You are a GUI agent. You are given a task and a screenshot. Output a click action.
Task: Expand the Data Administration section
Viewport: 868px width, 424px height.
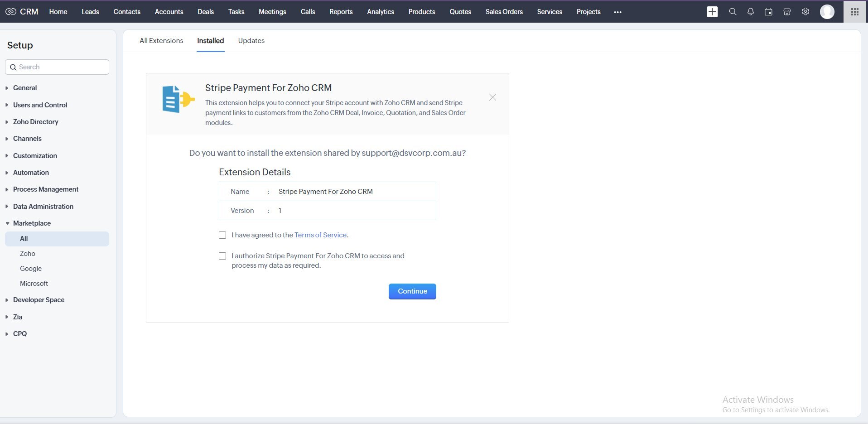tap(43, 207)
